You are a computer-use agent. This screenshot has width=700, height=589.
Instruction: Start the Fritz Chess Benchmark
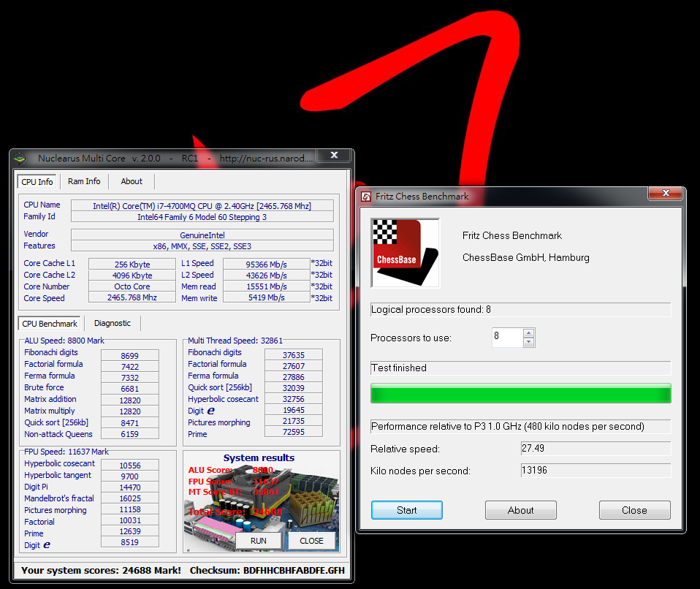tap(407, 510)
